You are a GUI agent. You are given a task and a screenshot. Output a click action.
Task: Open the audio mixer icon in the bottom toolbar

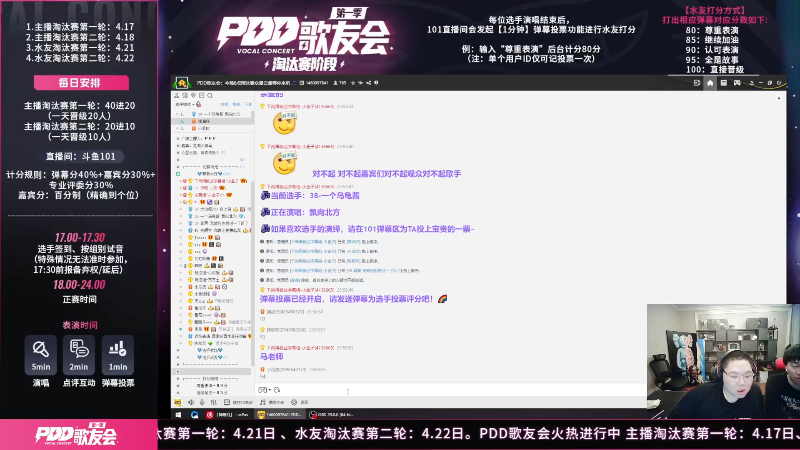tap(214, 403)
